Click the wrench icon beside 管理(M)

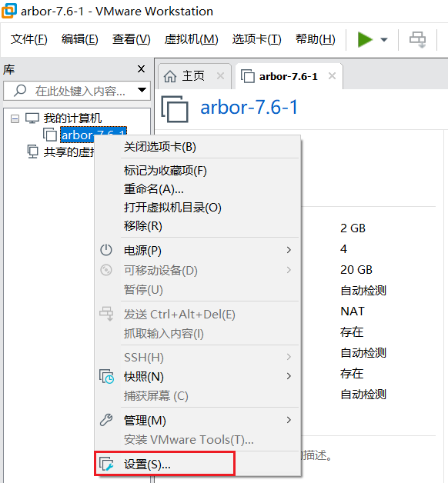[x=106, y=420]
